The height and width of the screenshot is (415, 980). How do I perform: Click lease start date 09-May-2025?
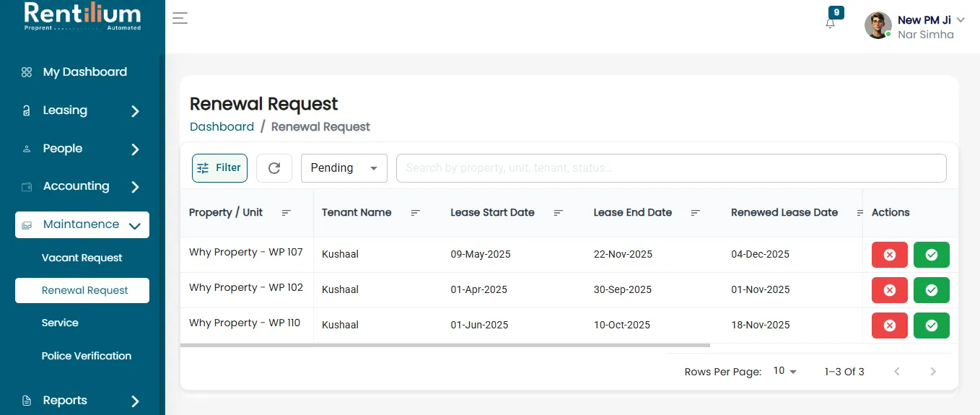pyautogui.click(x=479, y=254)
